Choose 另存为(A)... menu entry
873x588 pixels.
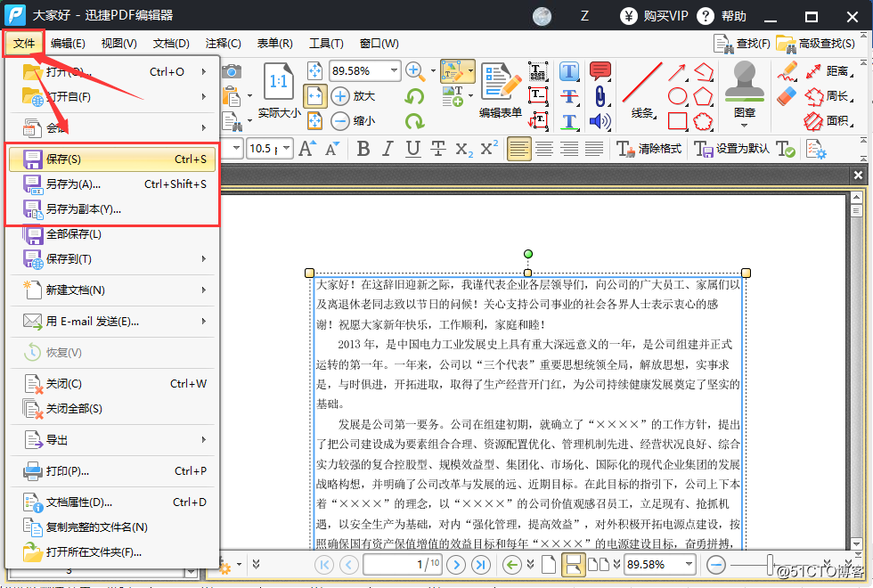tap(112, 184)
